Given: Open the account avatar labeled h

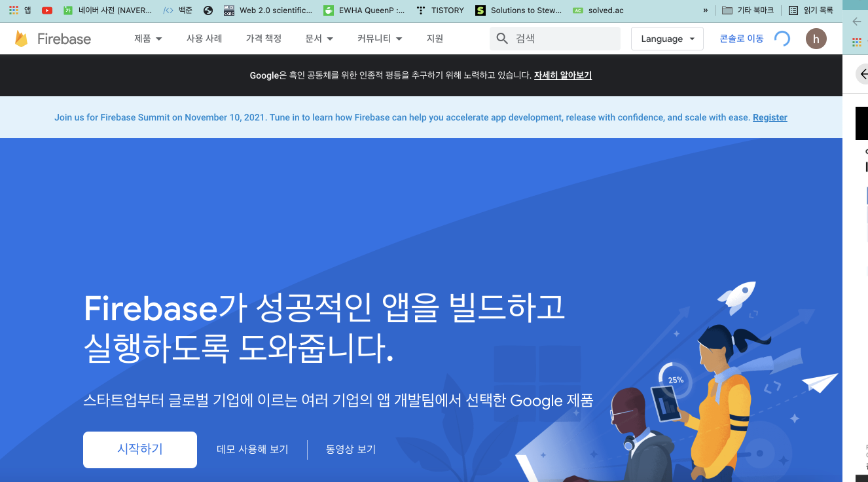Looking at the screenshot, I should point(816,39).
